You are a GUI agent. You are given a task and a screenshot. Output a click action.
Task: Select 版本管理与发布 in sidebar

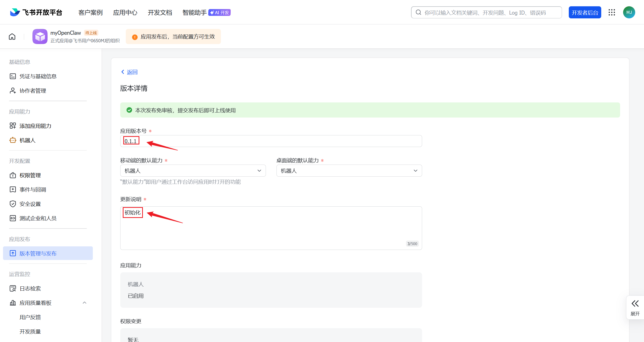(x=48, y=253)
